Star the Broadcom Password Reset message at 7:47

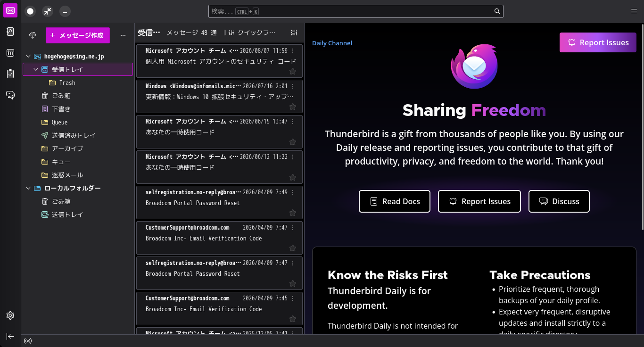[x=293, y=283]
